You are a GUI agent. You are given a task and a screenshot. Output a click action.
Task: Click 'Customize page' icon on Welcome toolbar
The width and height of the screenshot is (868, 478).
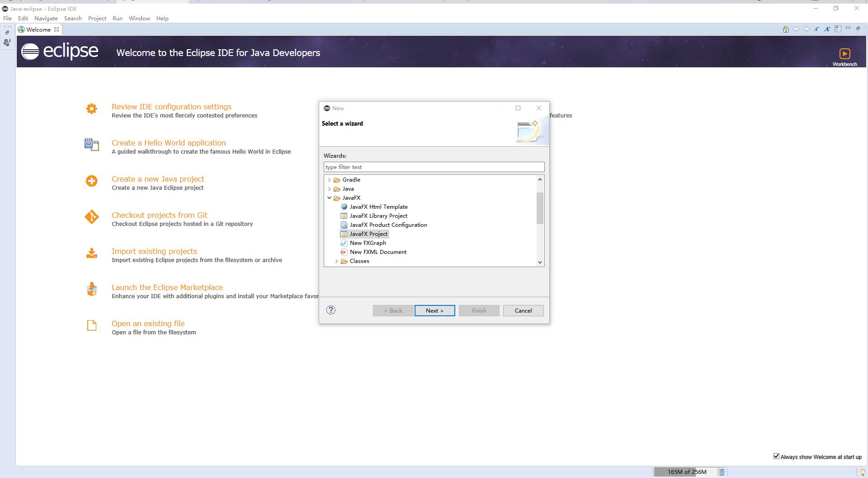click(x=838, y=28)
